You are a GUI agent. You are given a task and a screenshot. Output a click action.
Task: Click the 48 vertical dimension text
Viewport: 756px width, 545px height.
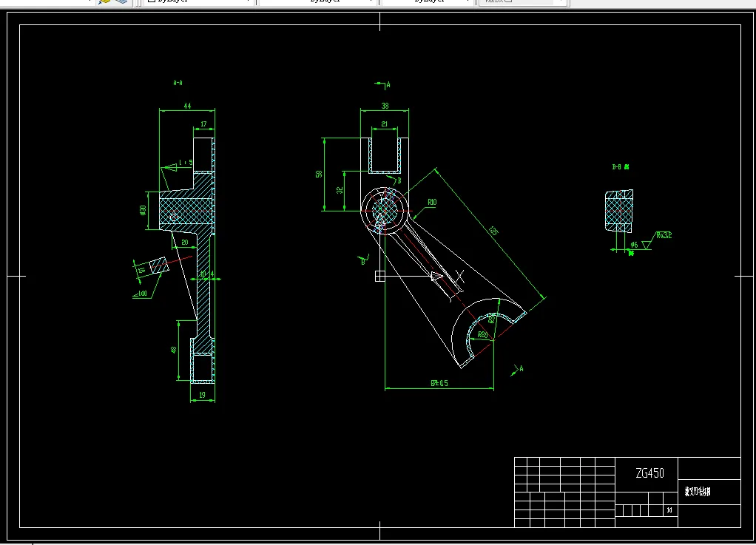pyautogui.click(x=174, y=350)
